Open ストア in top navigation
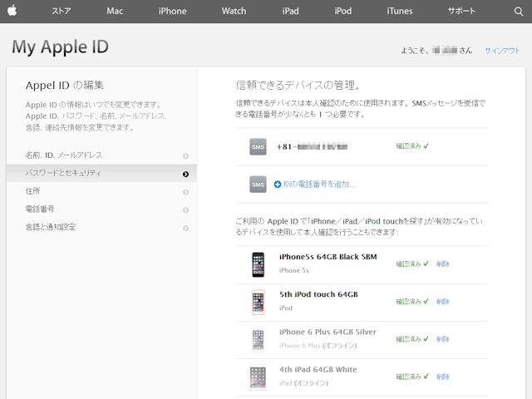532x399 pixels. [x=62, y=11]
